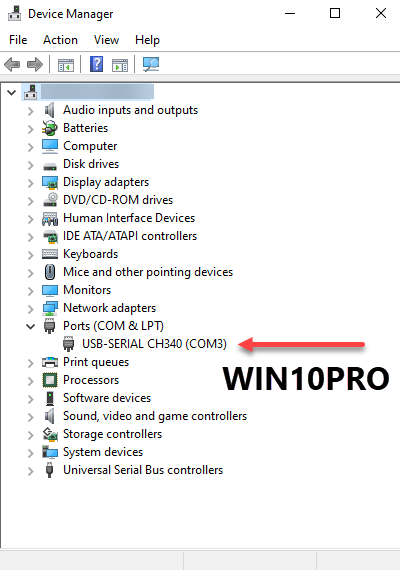Click the Processors chip icon
Screen dimensions: 405x570
(x=50, y=380)
